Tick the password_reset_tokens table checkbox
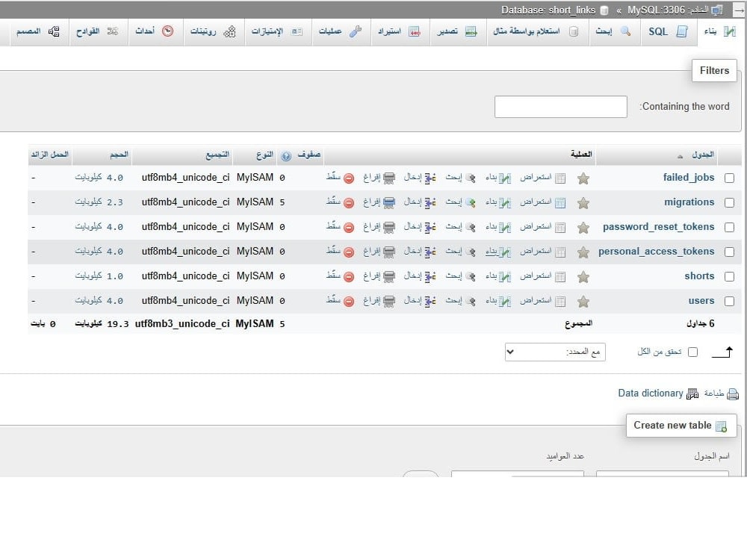This screenshot has height=560, width=747. click(729, 228)
